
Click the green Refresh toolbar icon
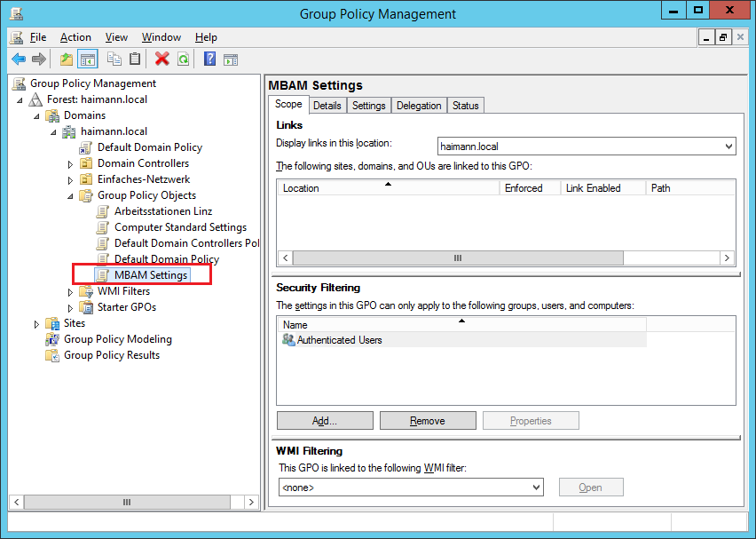(x=183, y=59)
